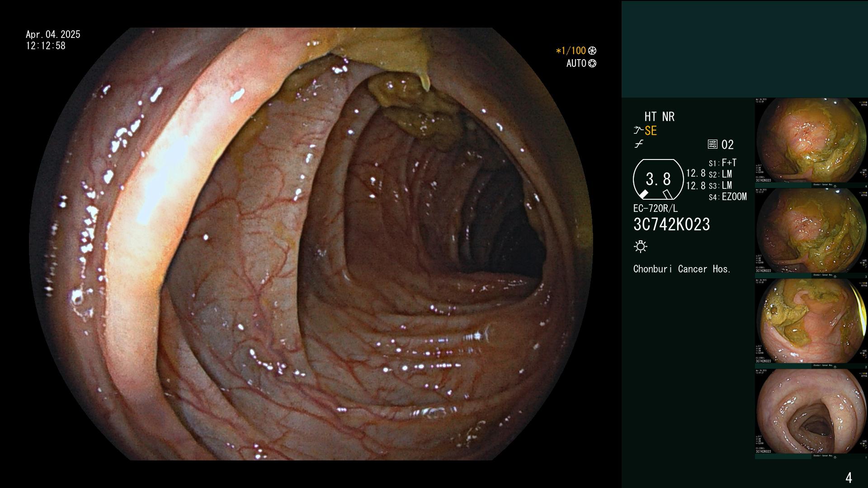868x488 pixels.
Task: Click the S3: LM switch assignment
Action: (720, 186)
